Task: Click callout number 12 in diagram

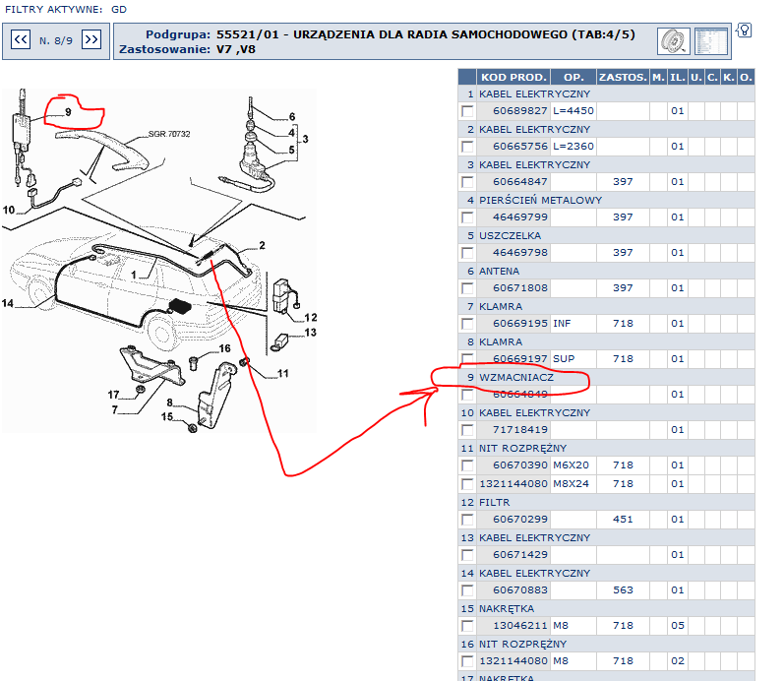Action: pyautogui.click(x=311, y=318)
